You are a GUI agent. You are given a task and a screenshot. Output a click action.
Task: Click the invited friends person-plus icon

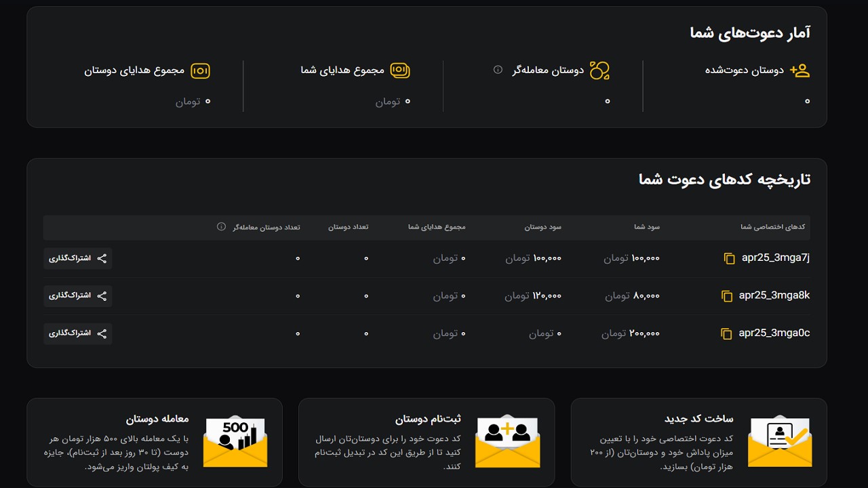[x=800, y=70]
